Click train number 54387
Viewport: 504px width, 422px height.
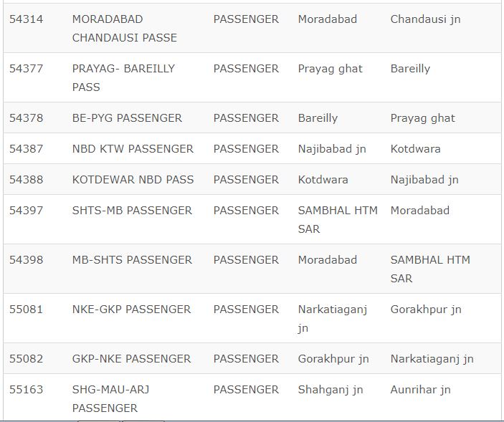tap(26, 149)
